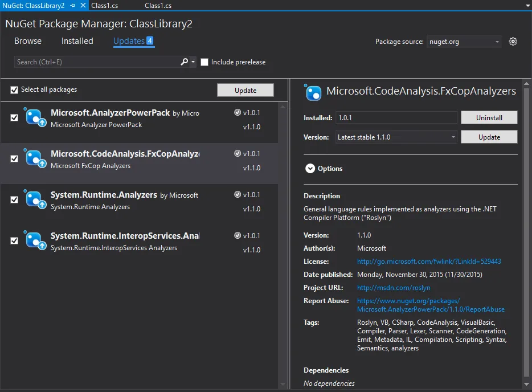Click 'Microsoft FxCop Analyzers' description text
This screenshot has height=392, width=532.
pyautogui.click(x=91, y=166)
